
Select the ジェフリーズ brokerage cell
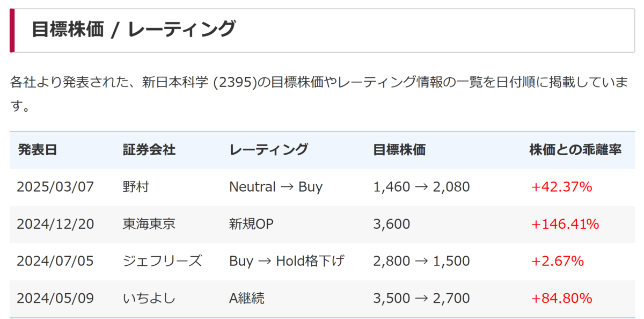pos(162,261)
